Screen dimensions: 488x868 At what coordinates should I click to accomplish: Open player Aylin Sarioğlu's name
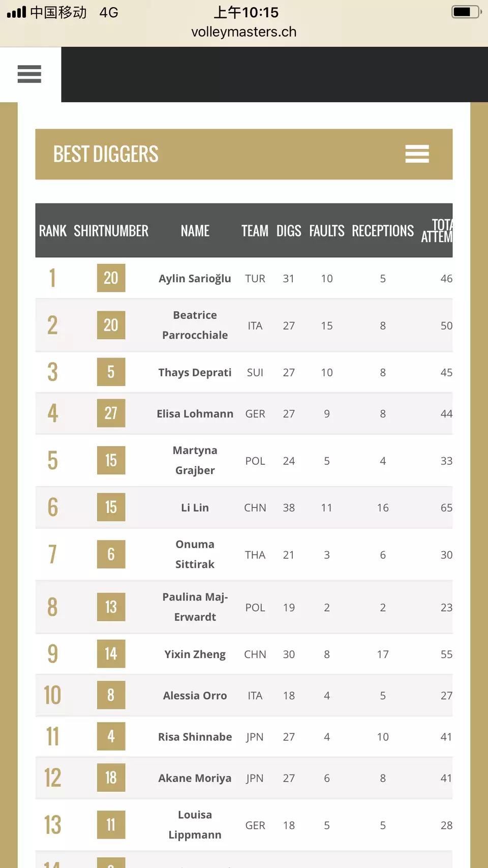click(x=195, y=279)
